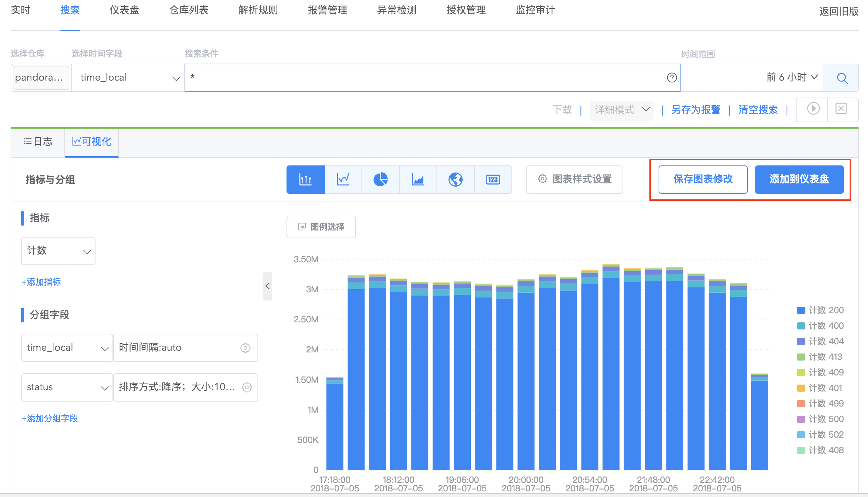Click the magnifier search button
The width and height of the screenshot is (868, 497).
[x=842, y=78]
